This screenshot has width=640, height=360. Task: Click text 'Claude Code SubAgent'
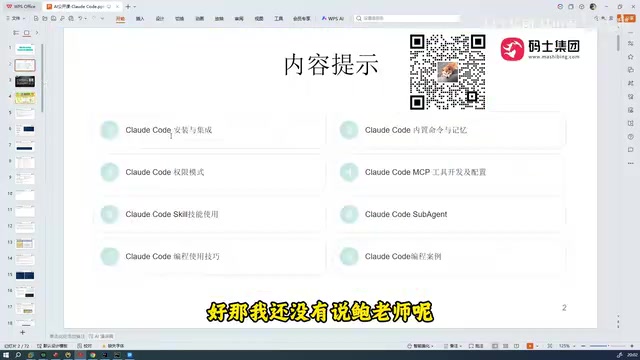pyautogui.click(x=406, y=214)
